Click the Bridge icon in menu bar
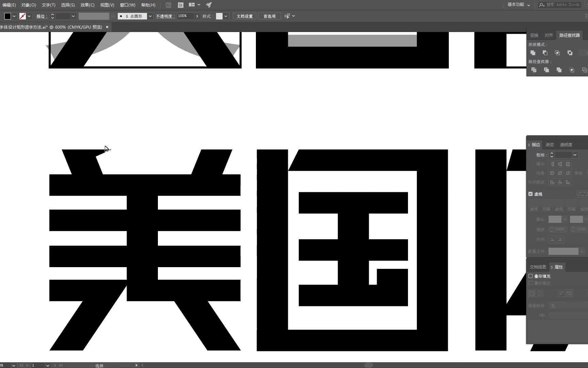 [168, 5]
